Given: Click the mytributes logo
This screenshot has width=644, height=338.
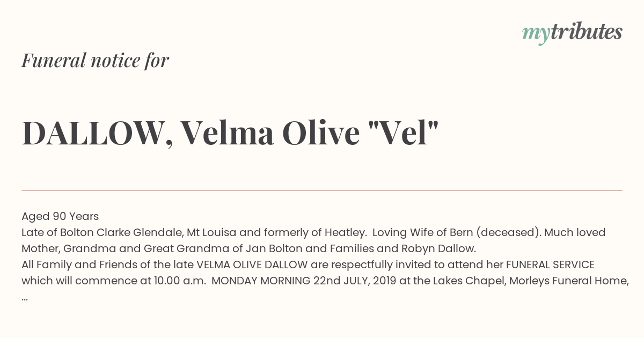Looking at the screenshot, I should [572, 33].
